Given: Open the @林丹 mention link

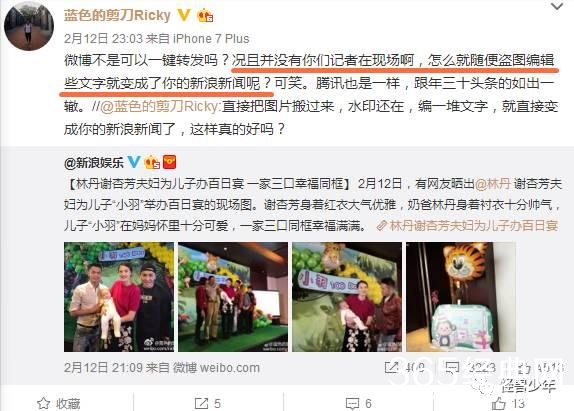Looking at the screenshot, I should point(493,184).
